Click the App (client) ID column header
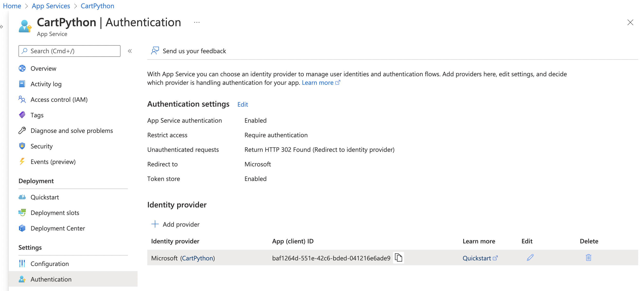This screenshot has width=644, height=291. pos(293,241)
